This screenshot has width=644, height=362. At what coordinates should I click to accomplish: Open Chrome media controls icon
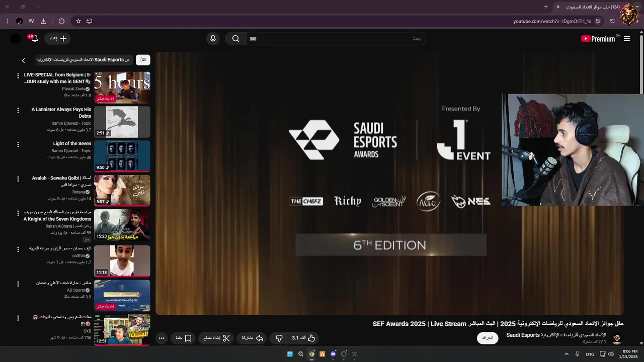pos(31,21)
